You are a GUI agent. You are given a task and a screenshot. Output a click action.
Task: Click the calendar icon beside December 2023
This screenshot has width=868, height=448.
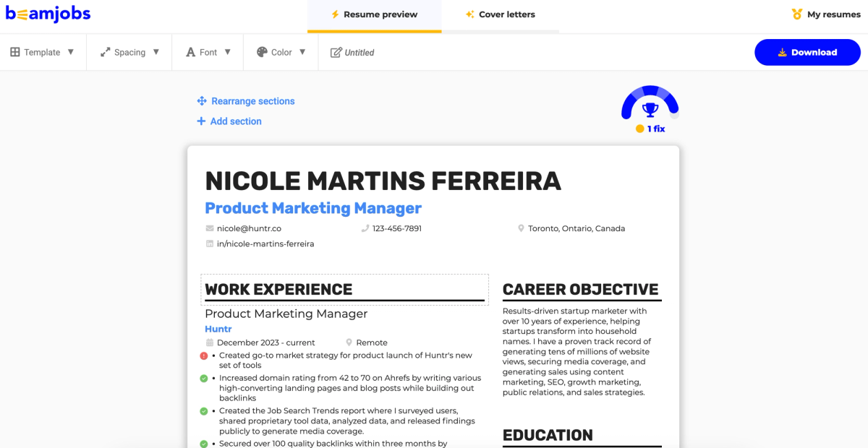click(210, 343)
